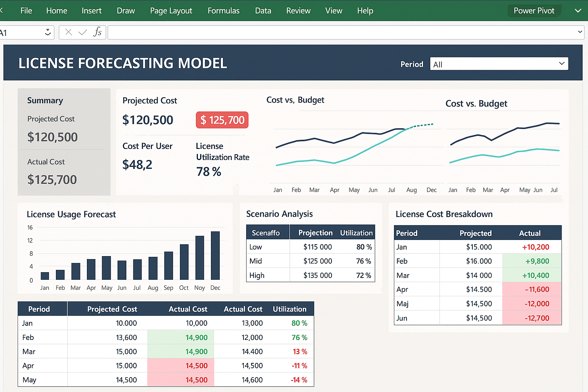Screen dimensions: 588x392
Task: Select the Period header in bottom table
Action: 39,309
